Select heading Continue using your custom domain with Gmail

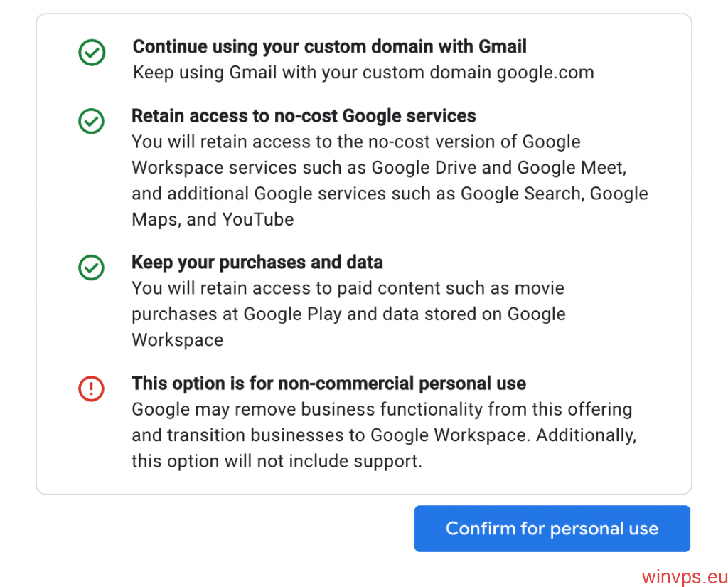[330, 46]
